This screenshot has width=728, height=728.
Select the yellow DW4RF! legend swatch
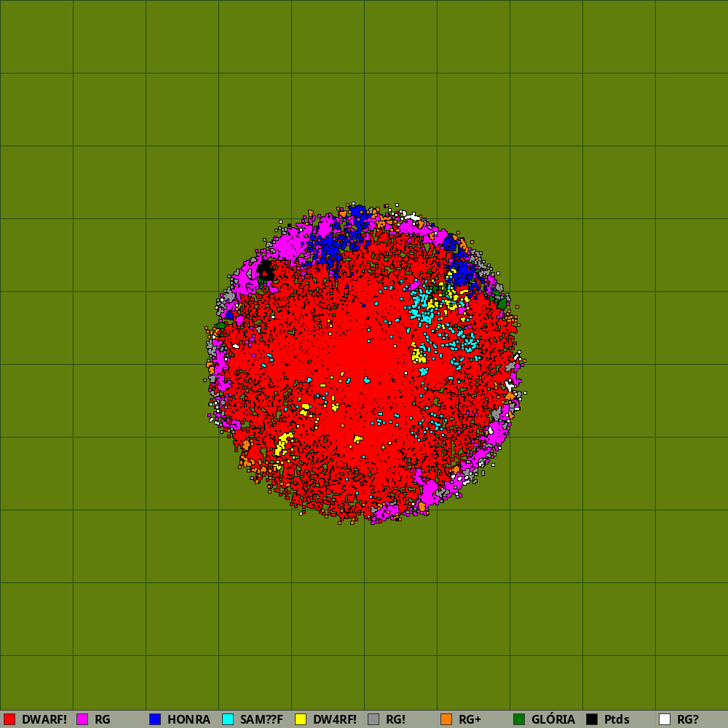(x=301, y=719)
